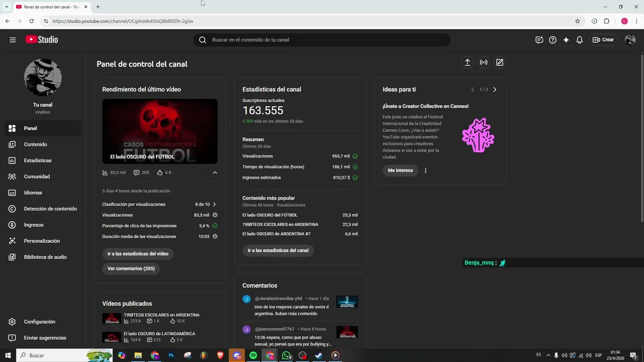This screenshot has height=362, width=644.
Task: Open Personalización in the sidebar
Action: pyautogui.click(x=42, y=241)
